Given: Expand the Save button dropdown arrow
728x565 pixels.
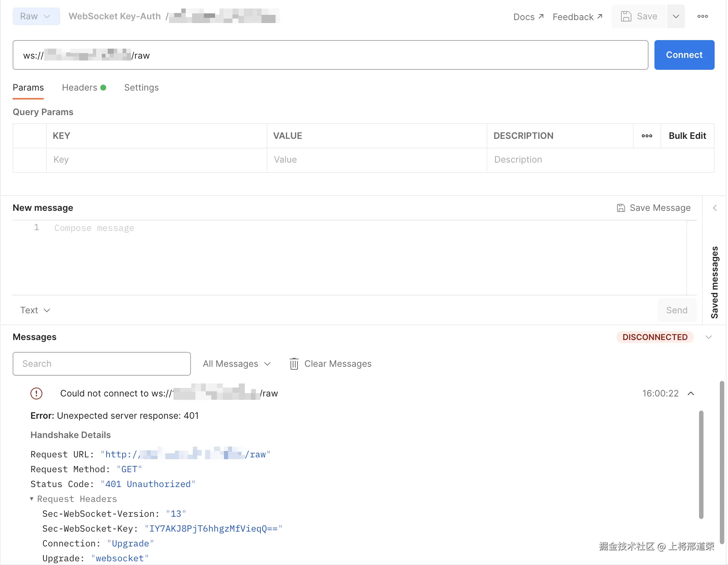Looking at the screenshot, I should tap(676, 16).
